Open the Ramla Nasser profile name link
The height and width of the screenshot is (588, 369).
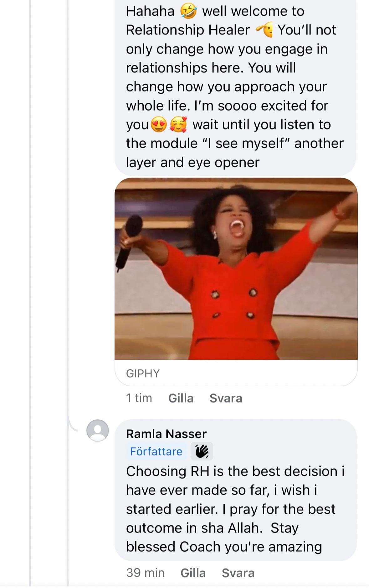[x=166, y=434]
